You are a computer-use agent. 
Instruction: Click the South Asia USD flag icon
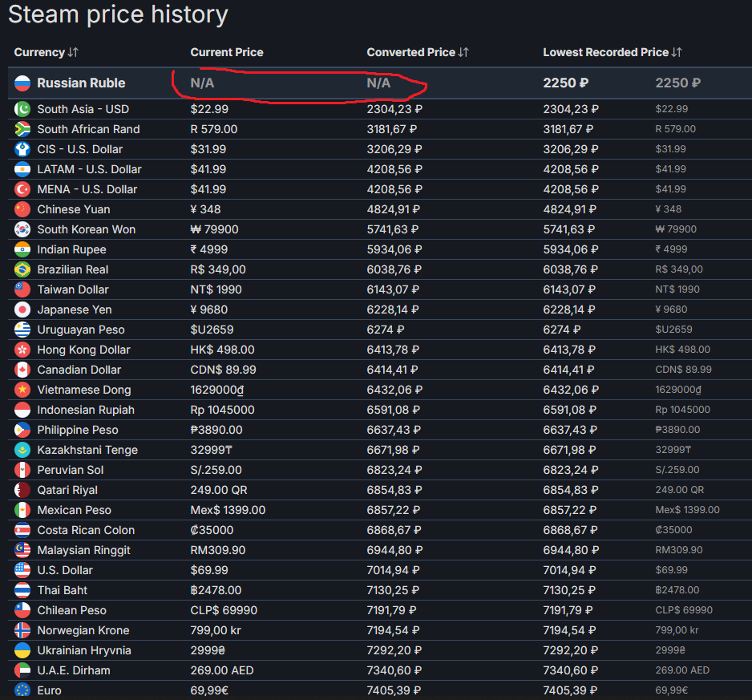[x=22, y=109]
